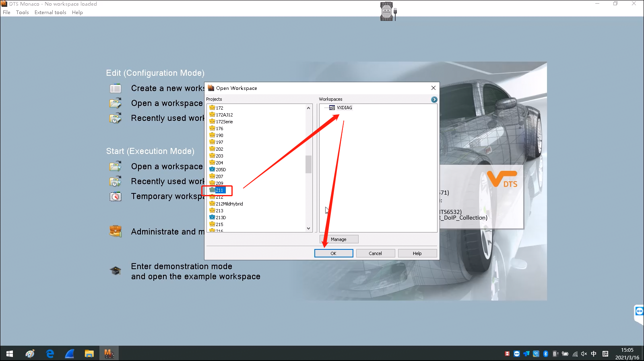Click the Projects list scroll down arrow
644x361 pixels.
[x=308, y=228]
